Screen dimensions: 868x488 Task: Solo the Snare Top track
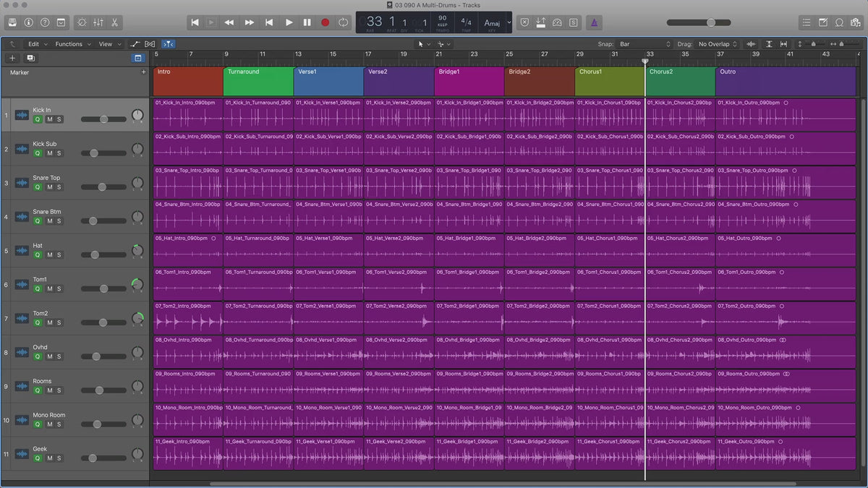click(59, 187)
